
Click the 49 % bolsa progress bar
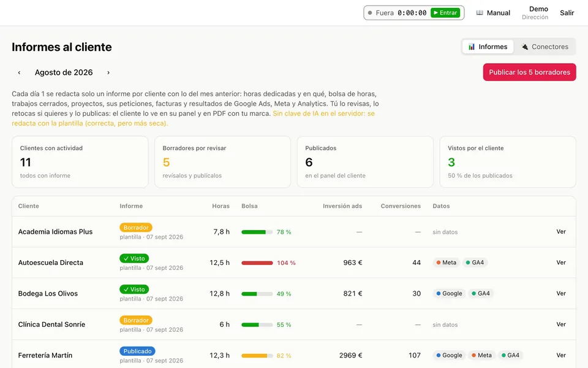257,294
